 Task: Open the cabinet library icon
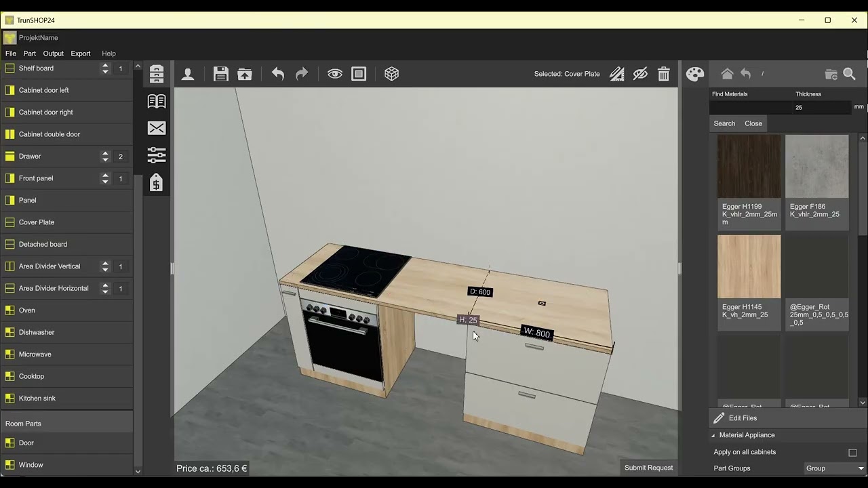coord(157,73)
